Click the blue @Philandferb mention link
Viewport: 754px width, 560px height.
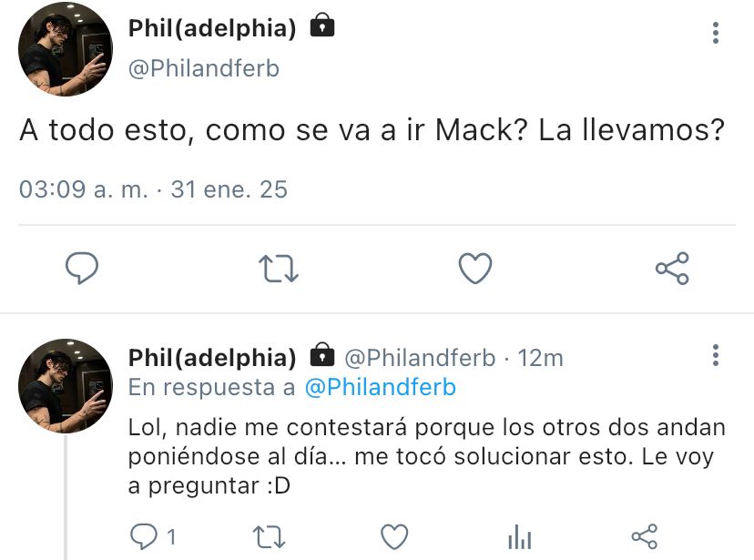click(x=381, y=387)
